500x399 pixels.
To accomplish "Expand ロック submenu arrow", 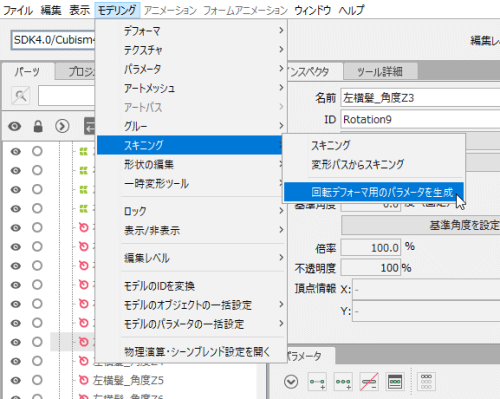I will tap(281, 211).
